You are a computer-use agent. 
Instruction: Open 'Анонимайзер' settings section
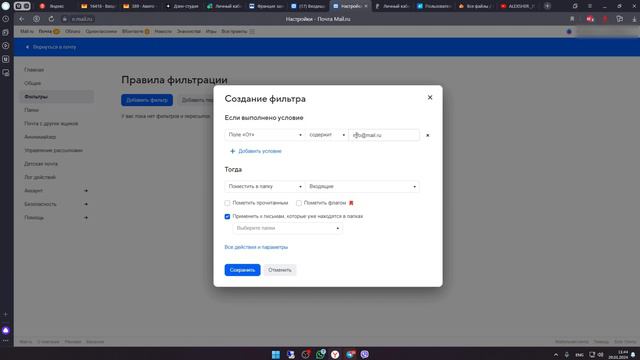[x=40, y=137]
